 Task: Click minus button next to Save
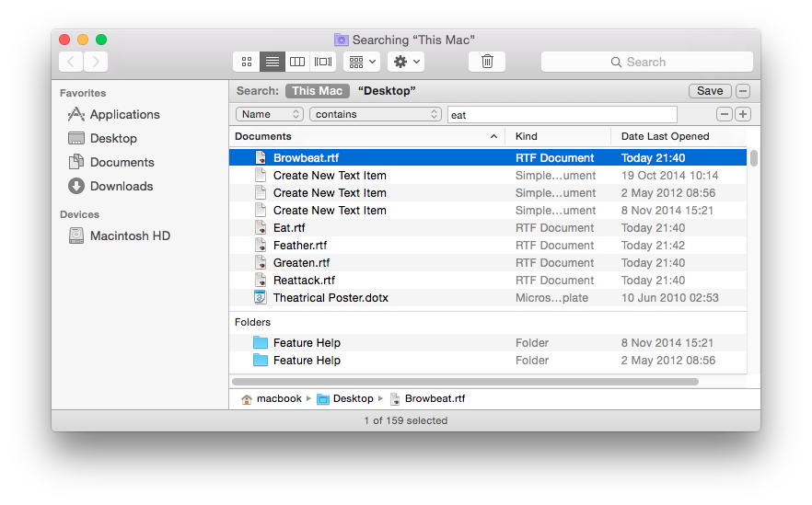743,91
